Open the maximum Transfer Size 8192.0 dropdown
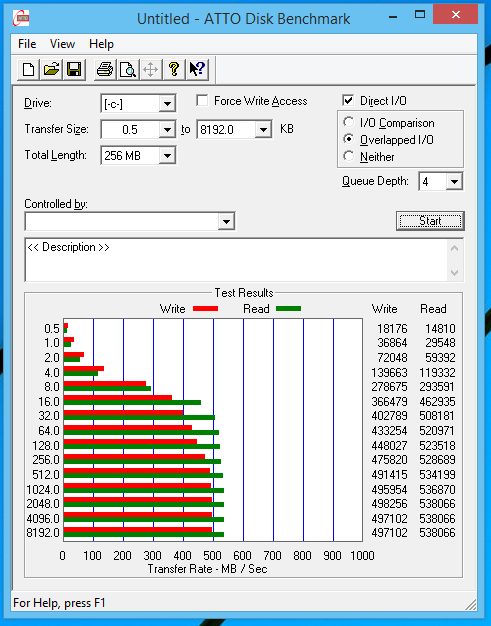Image resolution: width=491 pixels, height=626 pixels. (263, 129)
